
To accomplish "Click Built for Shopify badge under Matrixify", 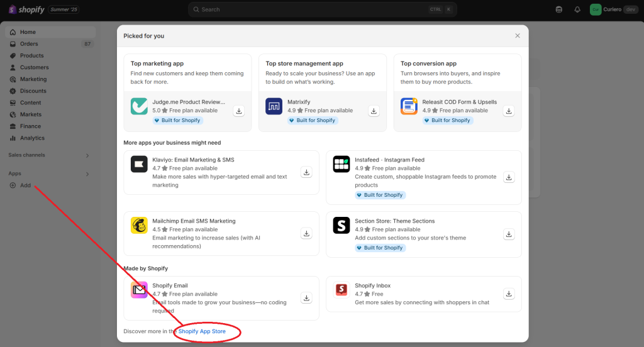I will (x=313, y=120).
